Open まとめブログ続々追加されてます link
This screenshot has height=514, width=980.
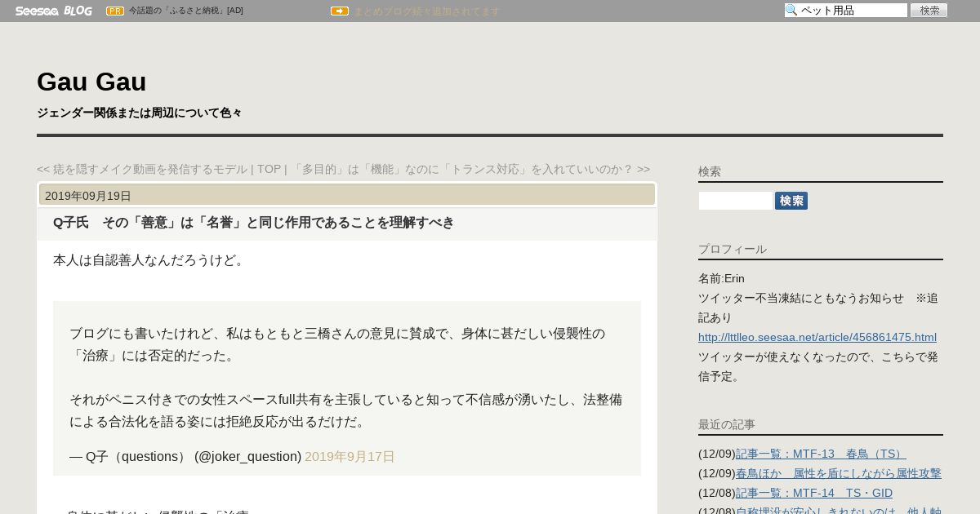tap(426, 11)
